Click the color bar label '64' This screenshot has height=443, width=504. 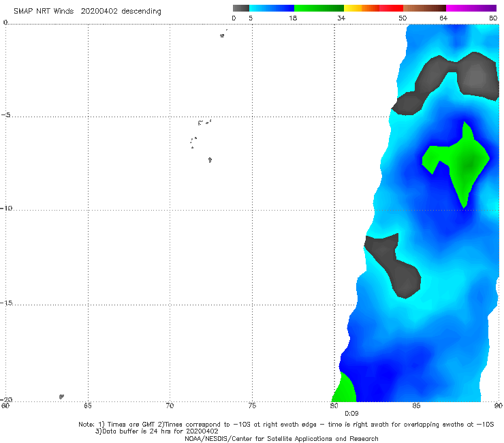tap(443, 18)
